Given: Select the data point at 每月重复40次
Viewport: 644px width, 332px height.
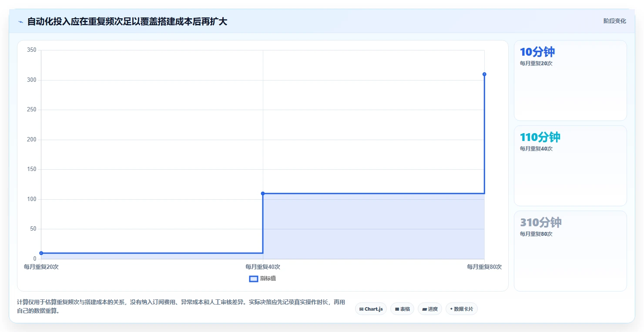Looking at the screenshot, I should click(x=263, y=193).
